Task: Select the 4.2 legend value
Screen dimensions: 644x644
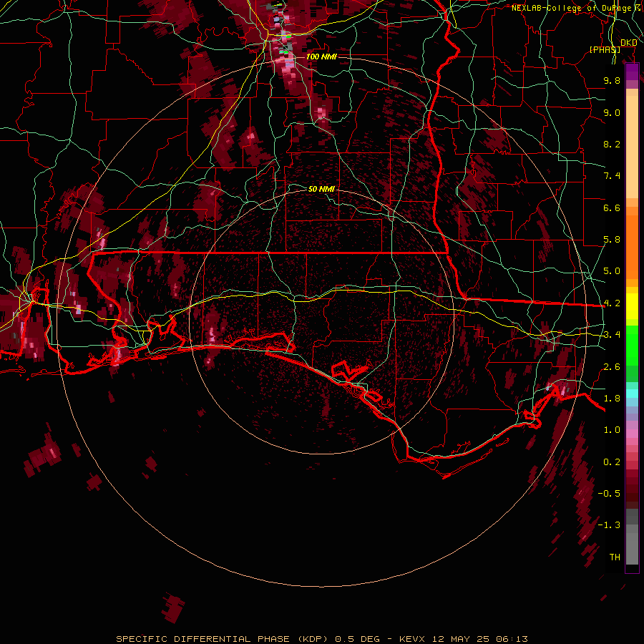Action: pos(612,303)
